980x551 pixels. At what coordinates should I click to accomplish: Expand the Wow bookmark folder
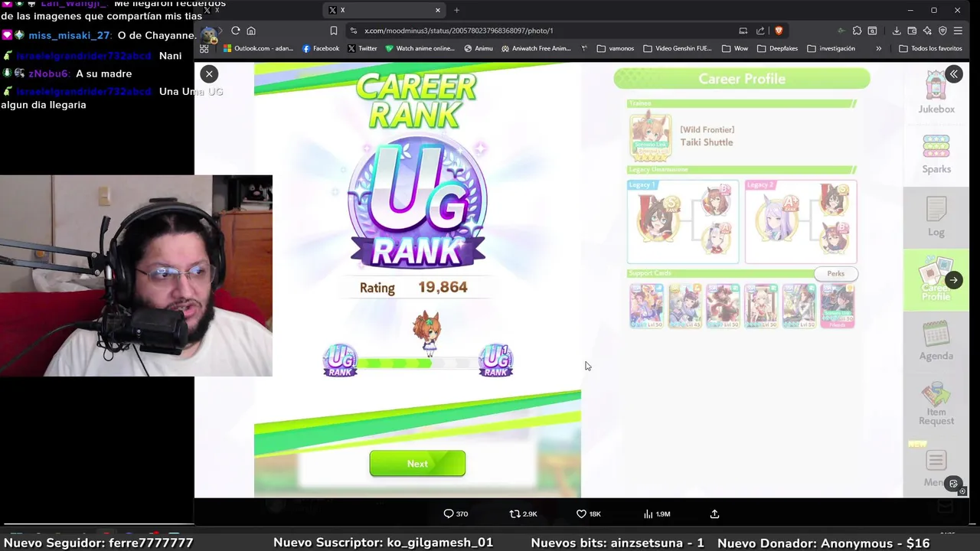click(x=735, y=48)
